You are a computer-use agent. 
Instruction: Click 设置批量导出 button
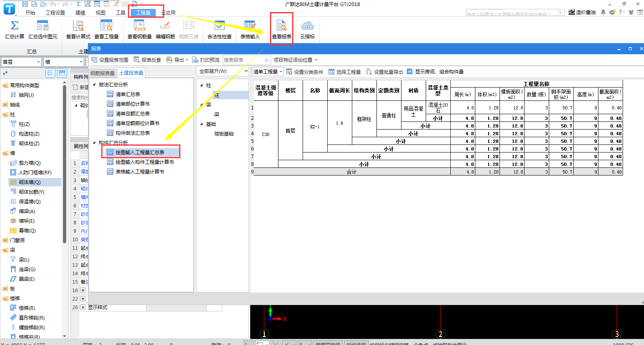[x=385, y=72]
